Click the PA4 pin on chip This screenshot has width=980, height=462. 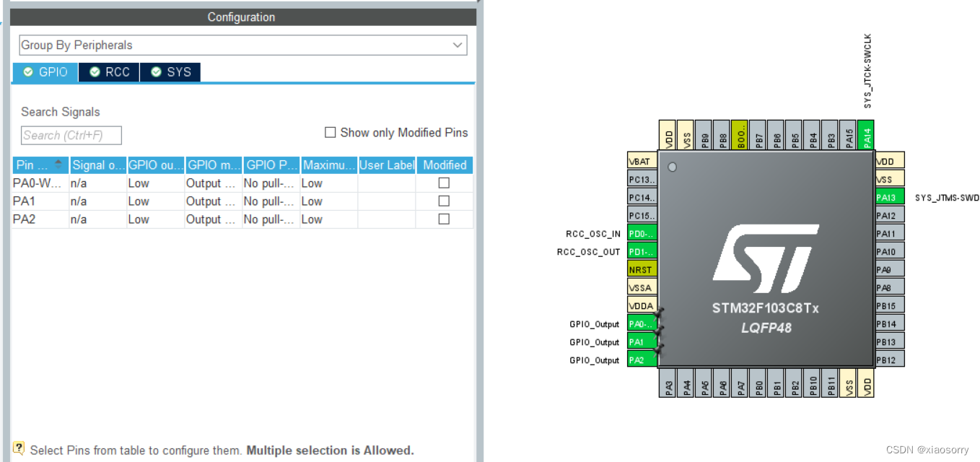point(686,383)
